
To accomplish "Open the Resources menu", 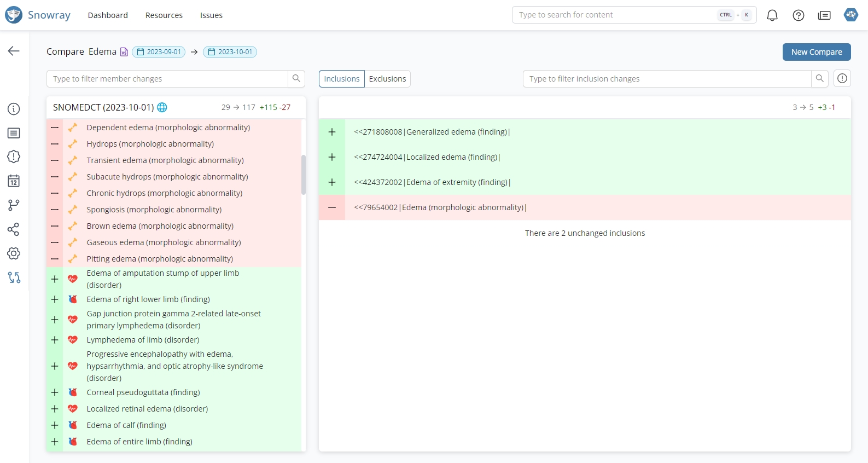I will coord(164,15).
